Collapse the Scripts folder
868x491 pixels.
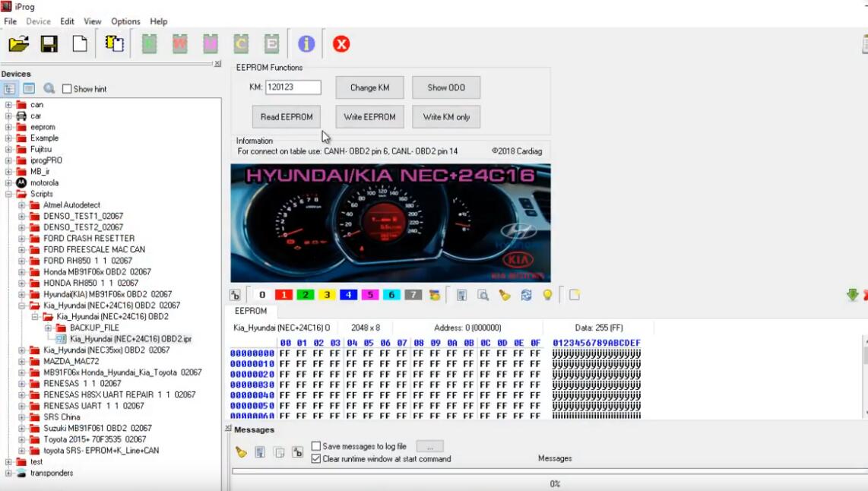coord(8,194)
